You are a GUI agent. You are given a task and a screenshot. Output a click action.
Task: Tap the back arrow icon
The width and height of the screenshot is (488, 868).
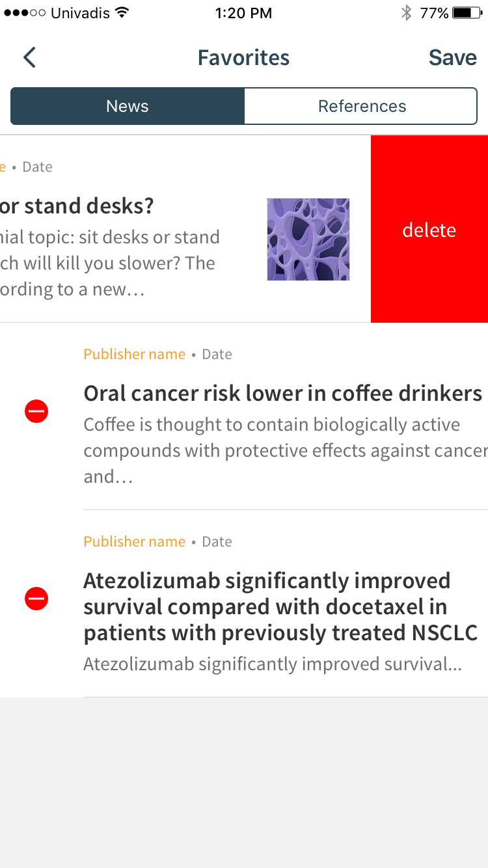pyautogui.click(x=29, y=57)
